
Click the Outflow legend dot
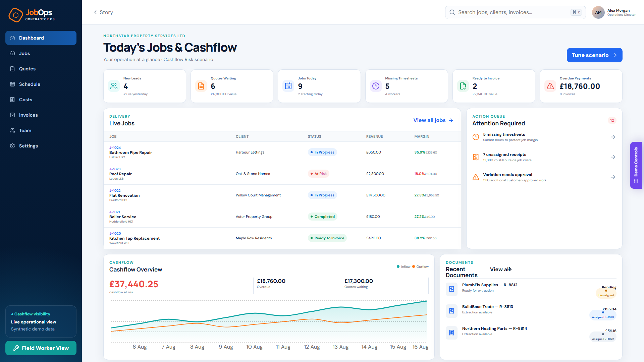click(x=414, y=267)
